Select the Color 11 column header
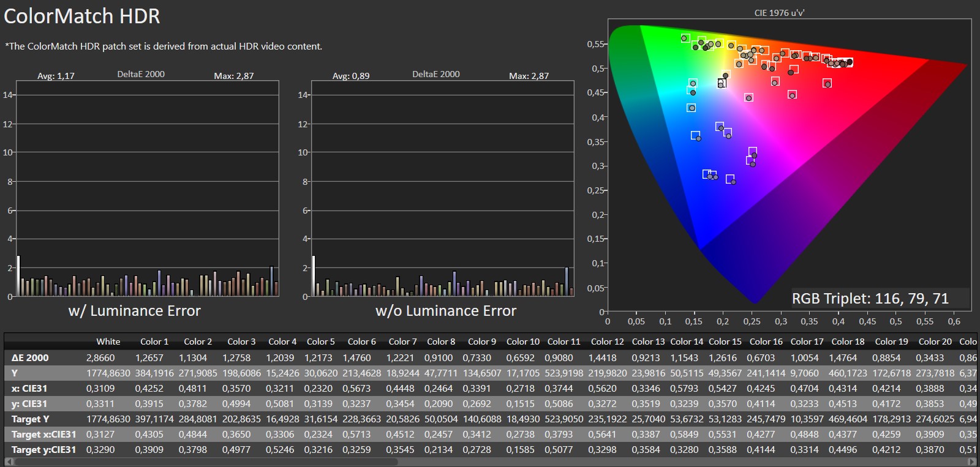The height and width of the screenshot is (467, 980). pos(563,342)
